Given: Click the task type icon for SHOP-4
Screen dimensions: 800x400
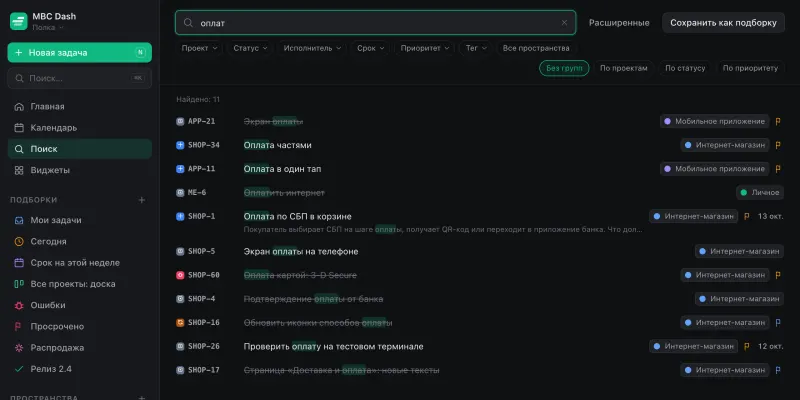Looking at the screenshot, I should (x=180, y=299).
